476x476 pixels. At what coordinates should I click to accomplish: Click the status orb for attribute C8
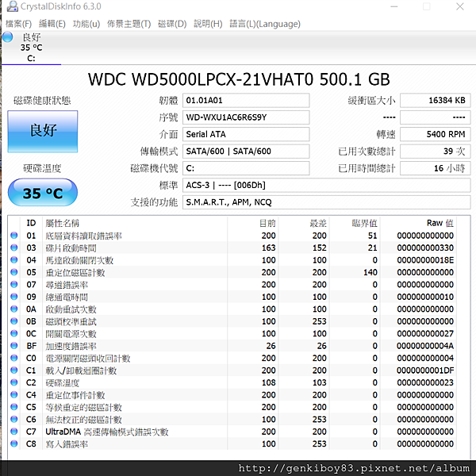[x=14, y=443]
